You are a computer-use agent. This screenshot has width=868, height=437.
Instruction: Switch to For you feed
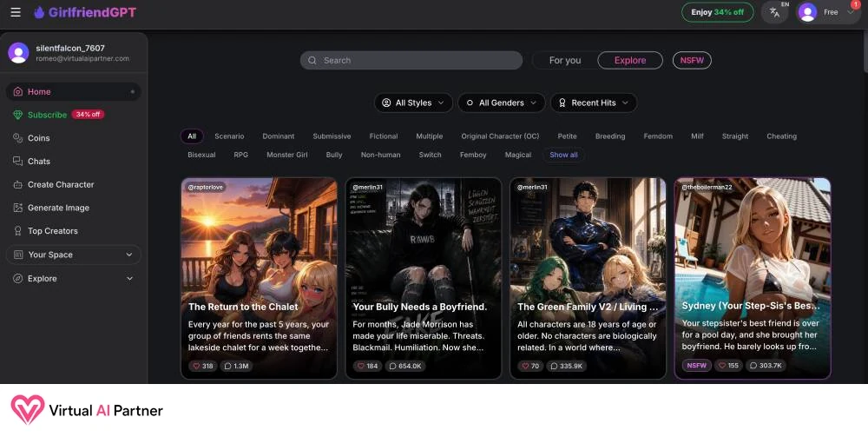point(565,60)
